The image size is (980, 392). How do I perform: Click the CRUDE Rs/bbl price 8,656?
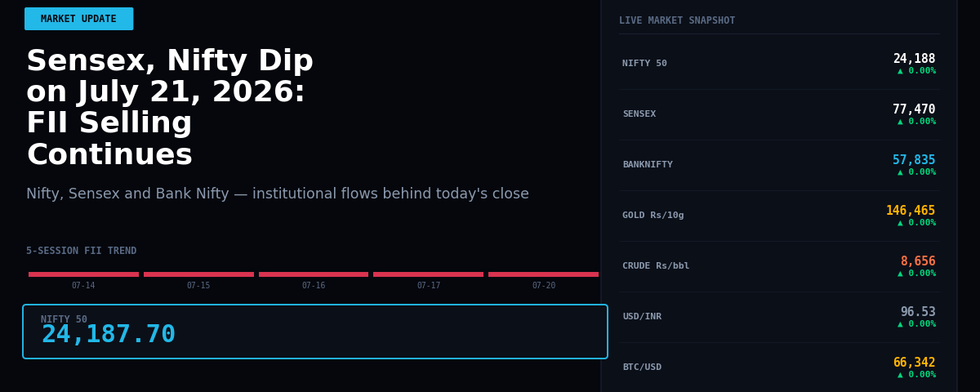pyautogui.click(x=918, y=261)
